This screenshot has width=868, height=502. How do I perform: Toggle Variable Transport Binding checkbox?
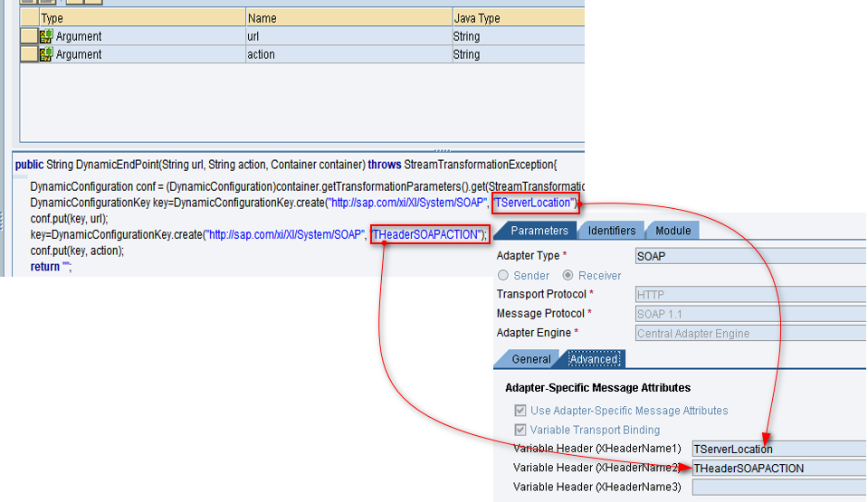[520, 430]
